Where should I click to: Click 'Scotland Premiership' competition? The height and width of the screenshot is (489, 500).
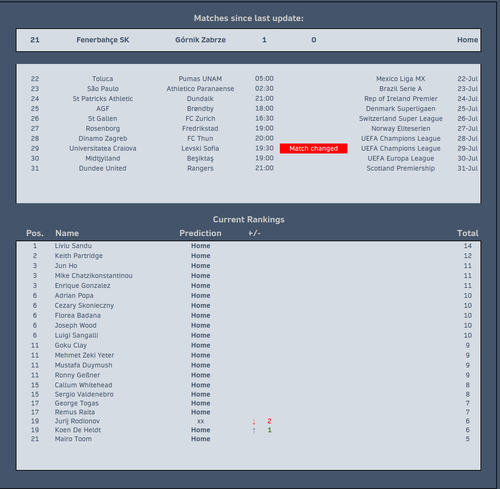[401, 168]
